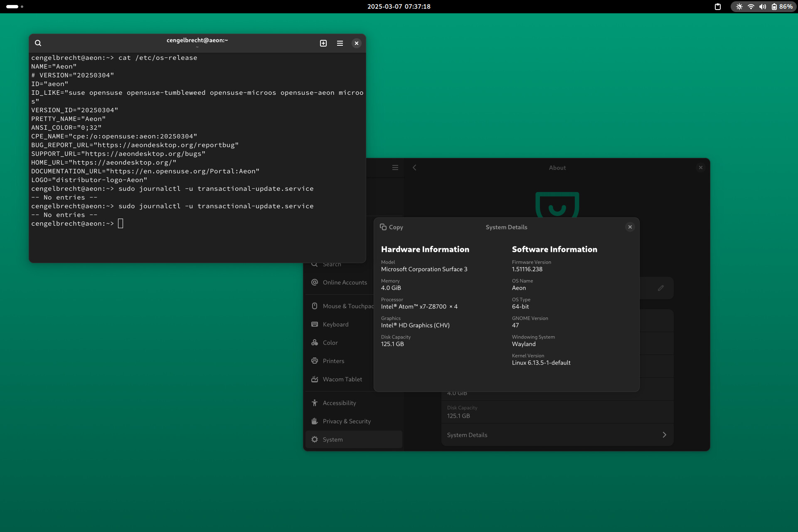Open the terminal hamburger menu
The width and height of the screenshot is (798, 532).
point(340,43)
